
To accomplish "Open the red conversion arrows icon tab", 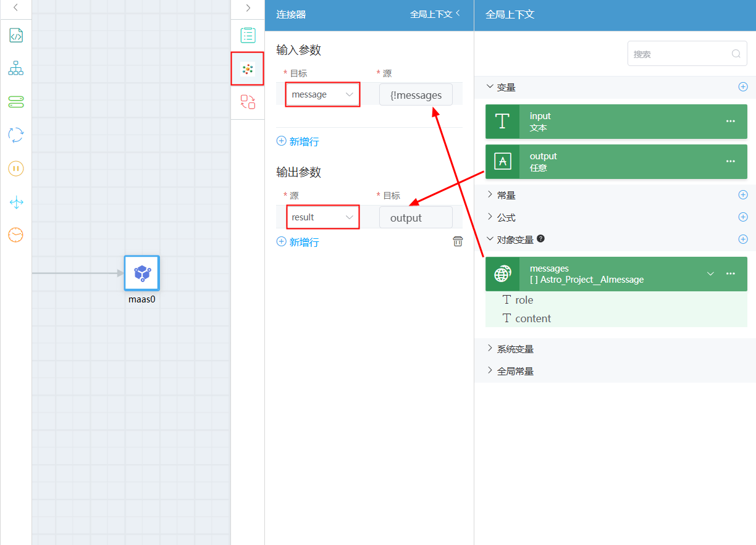I will tap(248, 102).
